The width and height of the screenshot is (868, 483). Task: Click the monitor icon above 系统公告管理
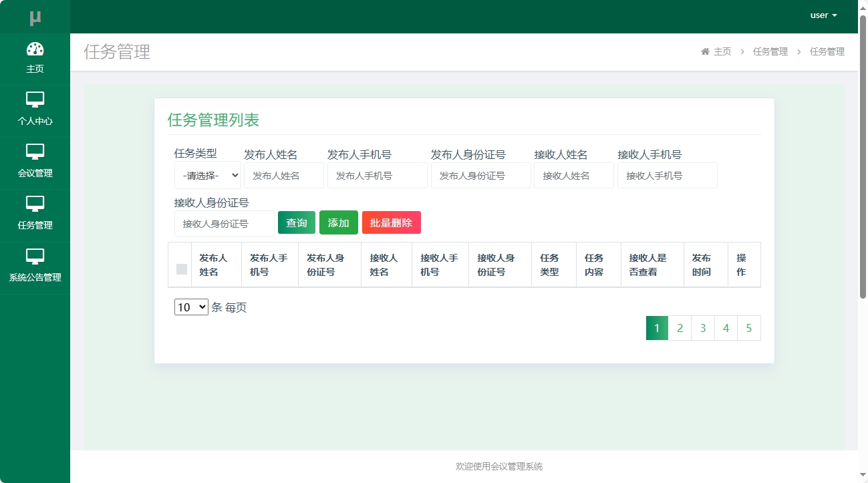[35, 256]
